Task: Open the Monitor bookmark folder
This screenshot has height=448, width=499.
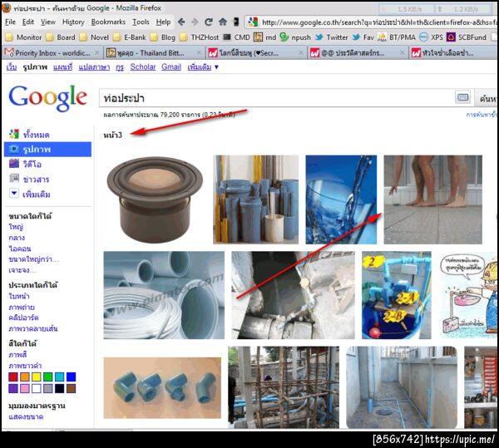Action: [x=24, y=37]
